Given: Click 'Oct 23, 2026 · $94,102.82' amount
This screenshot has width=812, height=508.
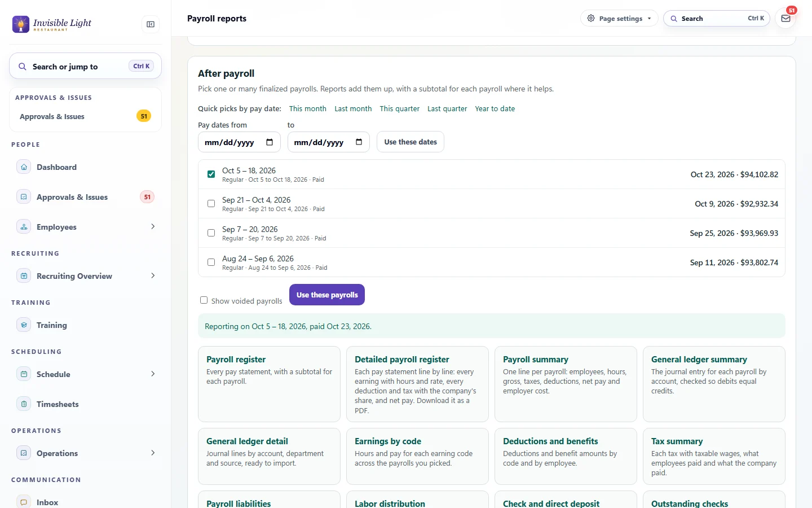Looking at the screenshot, I should [x=734, y=174].
